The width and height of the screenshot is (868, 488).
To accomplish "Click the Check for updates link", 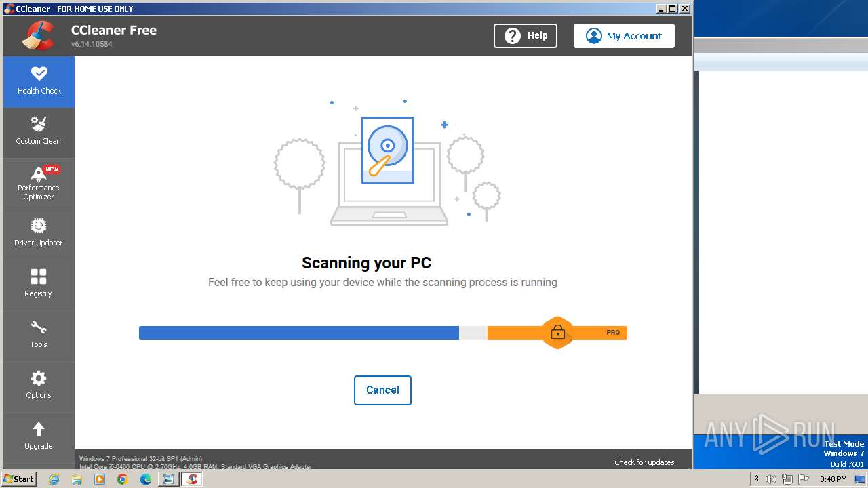I will [x=644, y=462].
